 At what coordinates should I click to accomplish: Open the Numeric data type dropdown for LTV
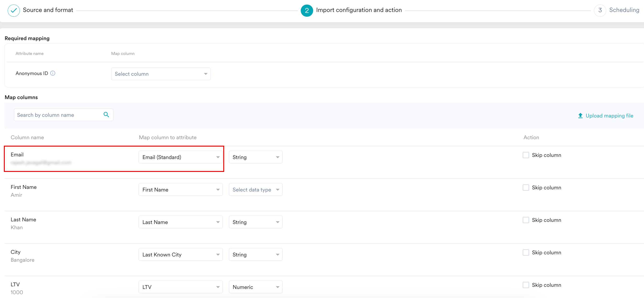(256, 287)
